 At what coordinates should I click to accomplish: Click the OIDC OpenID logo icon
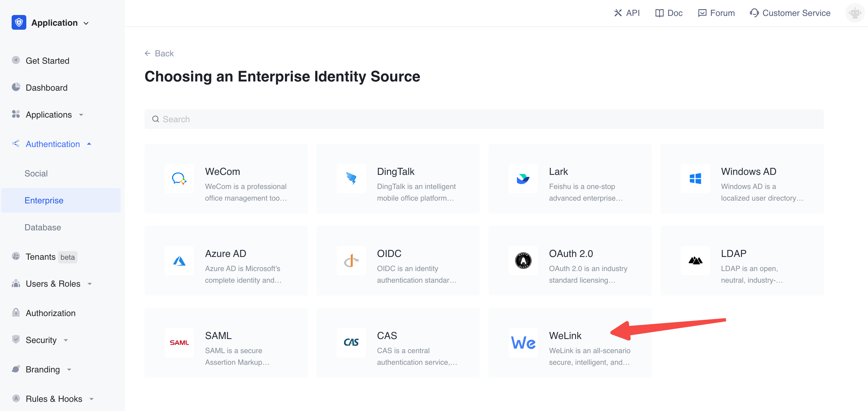coord(351,261)
